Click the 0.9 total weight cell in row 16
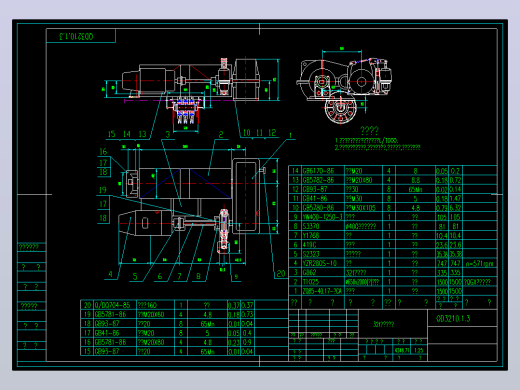This screenshot has width=520, height=390. [x=247, y=342]
